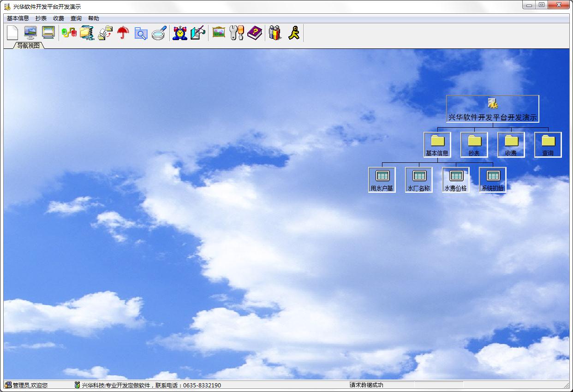Open the 收费 menu
This screenshot has width=573, height=392.
click(59, 18)
